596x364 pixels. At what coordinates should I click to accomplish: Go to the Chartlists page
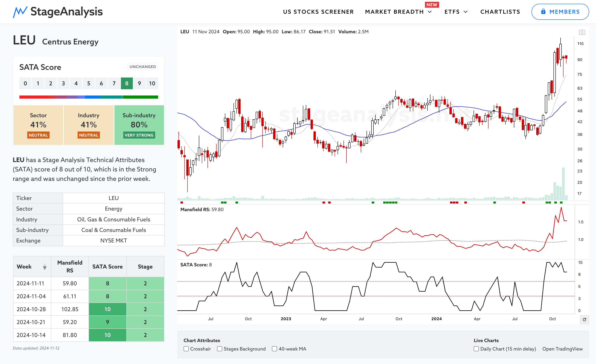500,12
